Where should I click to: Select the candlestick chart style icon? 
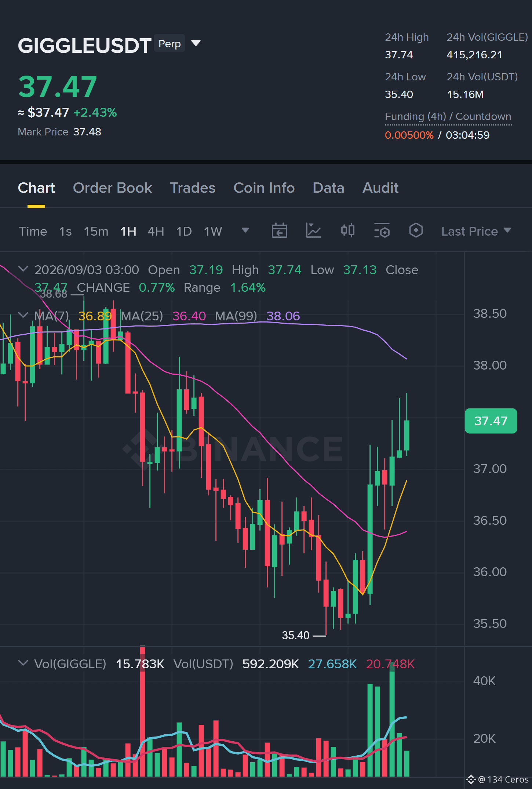[347, 231]
